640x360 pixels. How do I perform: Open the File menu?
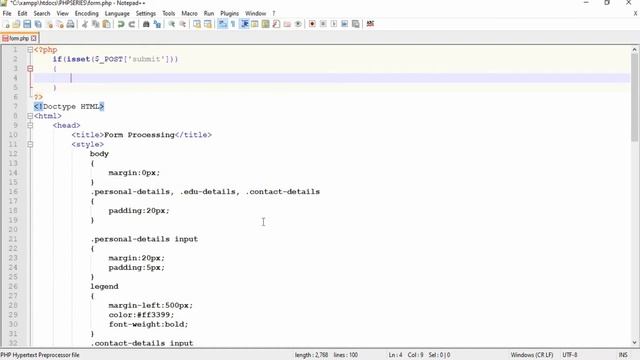(x=7, y=13)
